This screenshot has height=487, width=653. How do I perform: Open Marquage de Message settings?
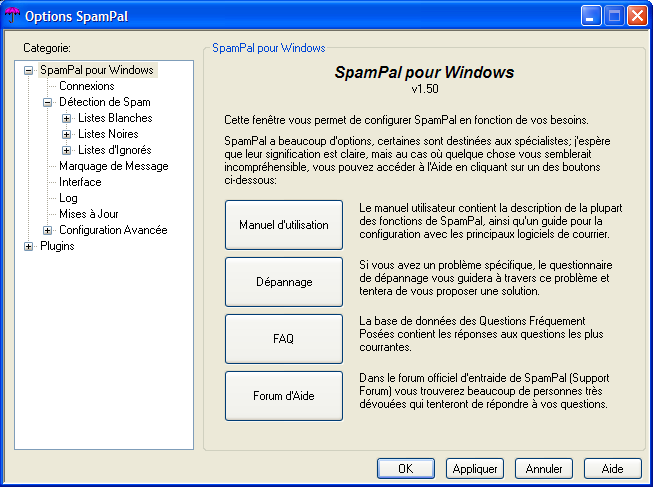(x=114, y=166)
